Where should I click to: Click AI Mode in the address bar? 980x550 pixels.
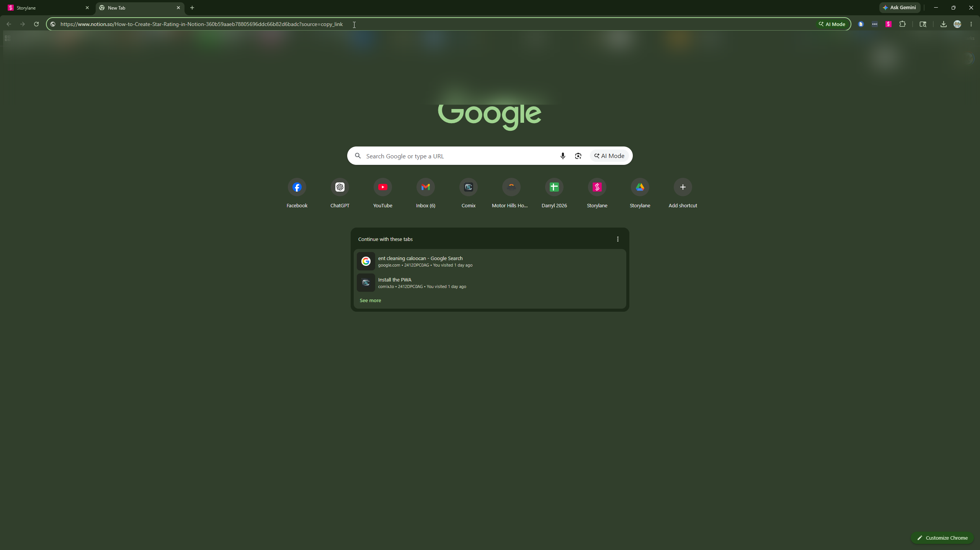(832, 24)
